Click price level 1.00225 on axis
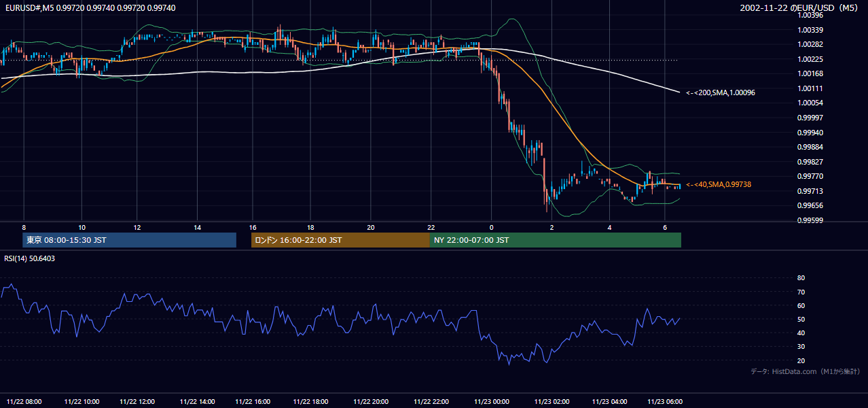Screen dimensions: 868x408 810,59
